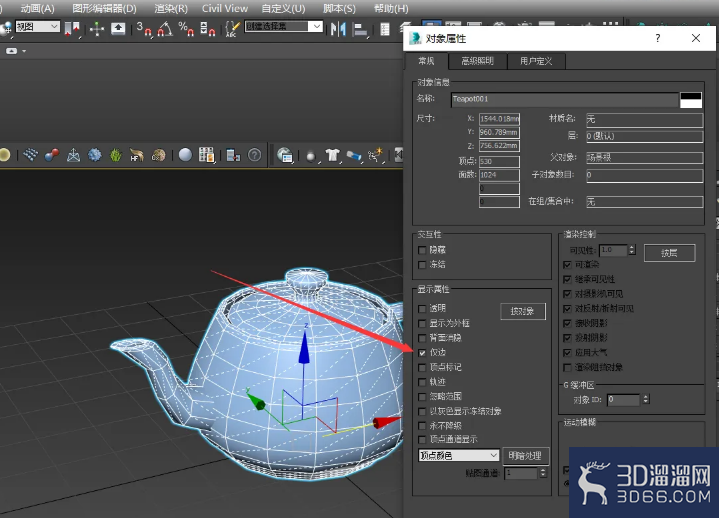Image resolution: width=719 pixels, height=518 pixels.
Task: Click the 可见性 visibility spinner arrows
Action: click(x=632, y=250)
